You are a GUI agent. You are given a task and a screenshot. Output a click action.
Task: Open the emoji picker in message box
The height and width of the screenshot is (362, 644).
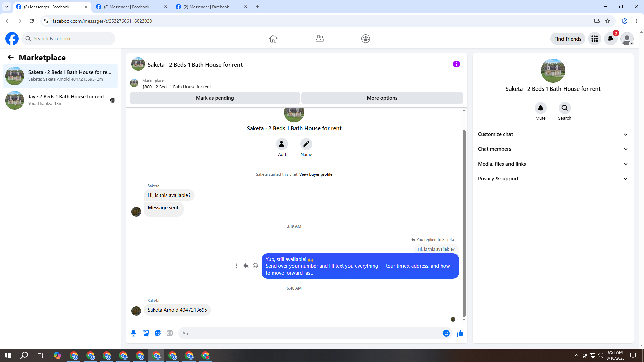(x=446, y=333)
